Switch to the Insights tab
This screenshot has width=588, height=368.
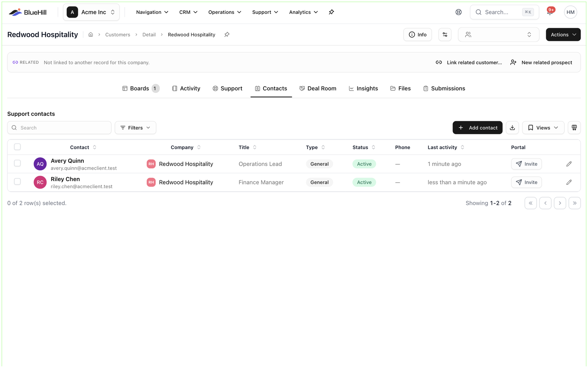363,88
